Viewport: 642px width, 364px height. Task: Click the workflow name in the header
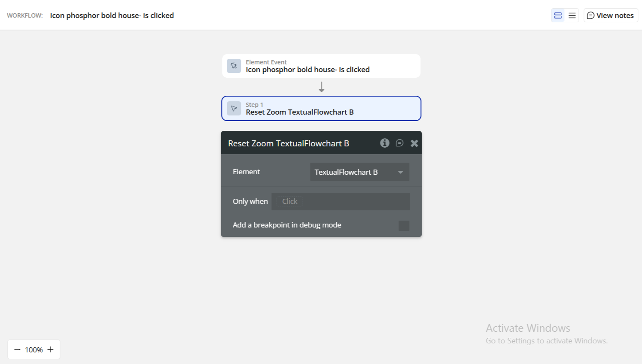[112, 15]
